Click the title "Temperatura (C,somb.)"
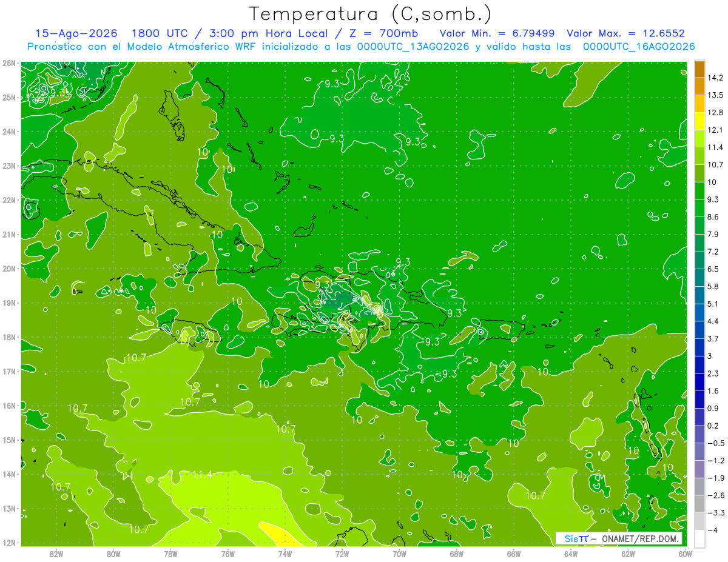728x562 pixels. [x=371, y=13]
